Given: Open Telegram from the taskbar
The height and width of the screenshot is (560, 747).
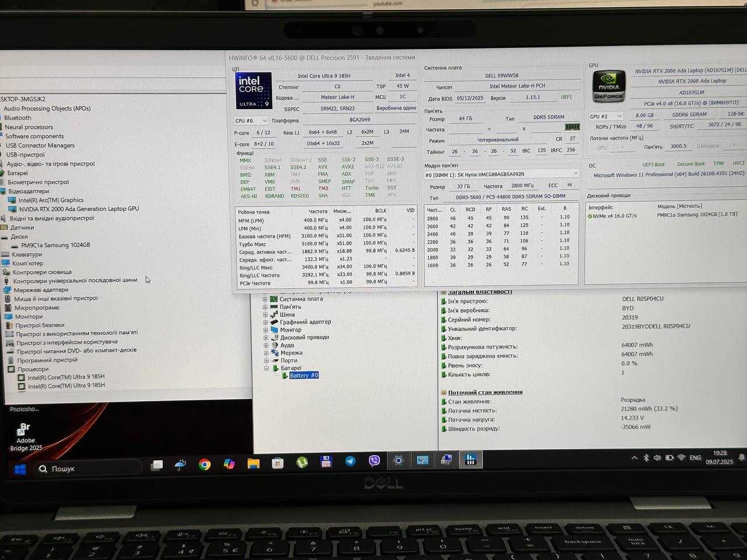Looking at the screenshot, I should tap(350, 461).
